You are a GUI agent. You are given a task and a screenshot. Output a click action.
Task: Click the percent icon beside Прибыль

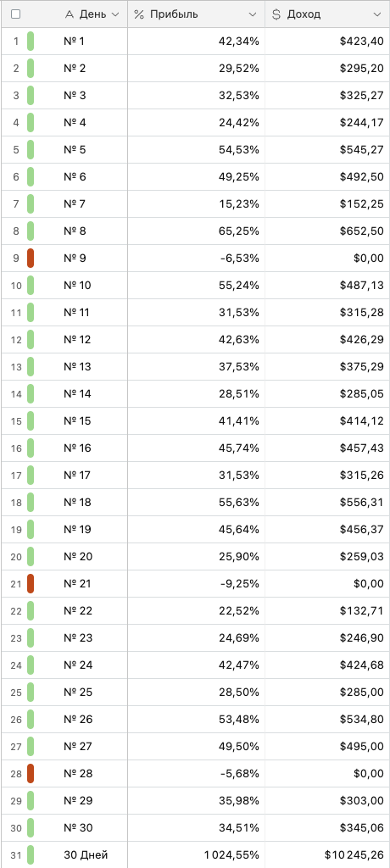(x=139, y=14)
